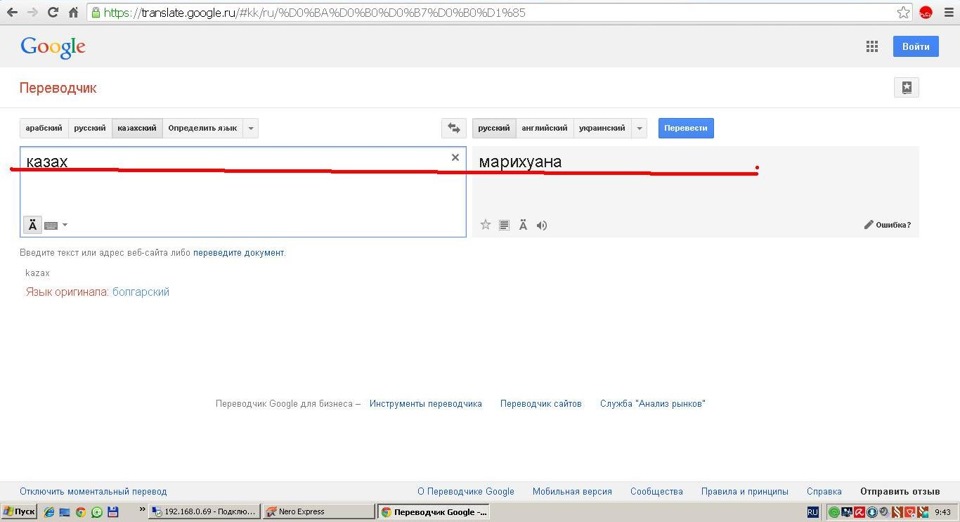Open the Chrome hamburger menu
960x522 pixels.
point(948,12)
